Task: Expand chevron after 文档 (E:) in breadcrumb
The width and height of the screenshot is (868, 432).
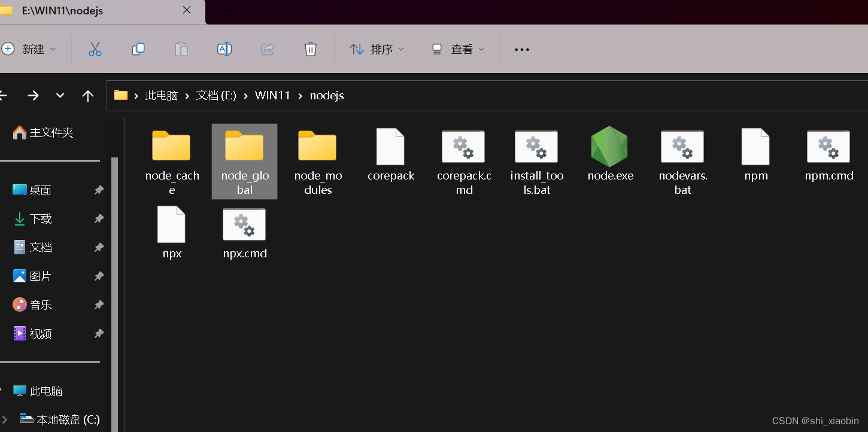Action: (x=246, y=96)
